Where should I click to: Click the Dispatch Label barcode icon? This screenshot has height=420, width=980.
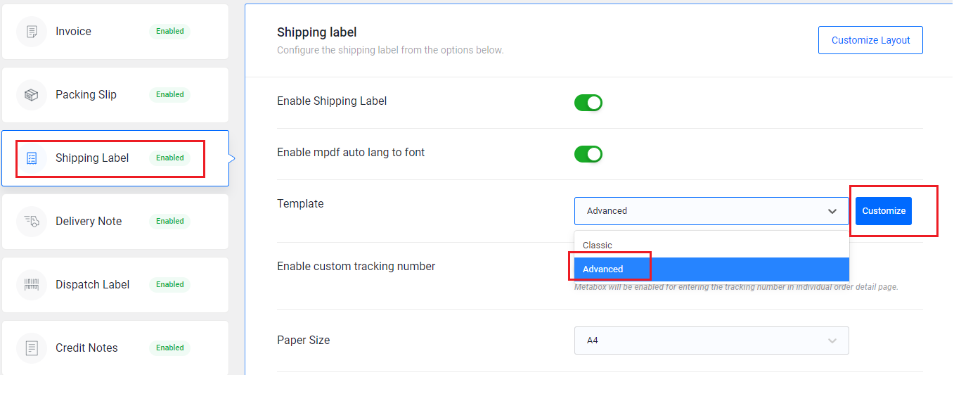tap(32, 285)
